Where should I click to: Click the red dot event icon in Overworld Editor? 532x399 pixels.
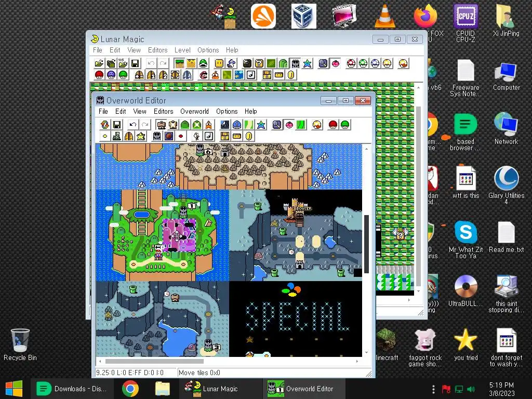point(181,137)
